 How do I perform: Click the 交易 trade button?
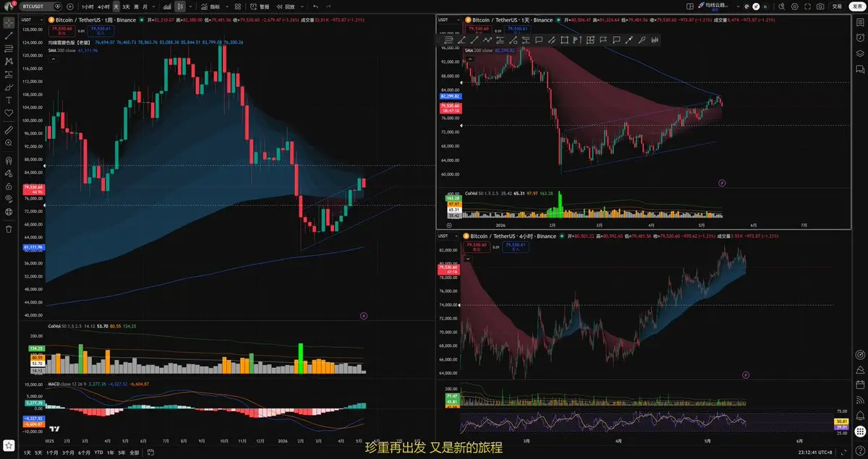click(837, 7)
